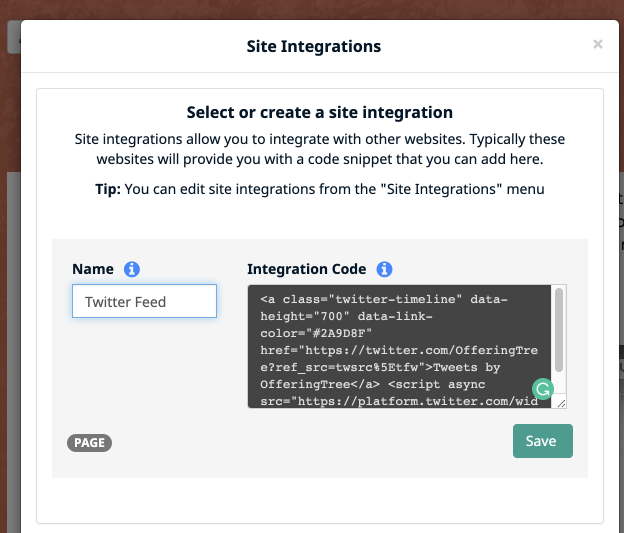624x533 pixels.
Task: Click the green Grammarly icon in code box
Action: (543, 389)
